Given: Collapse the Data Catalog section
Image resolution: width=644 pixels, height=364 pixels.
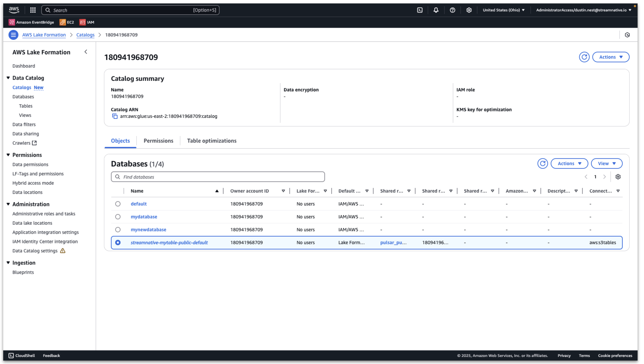Looking at the screenshot, I should (x=8, y=77).
